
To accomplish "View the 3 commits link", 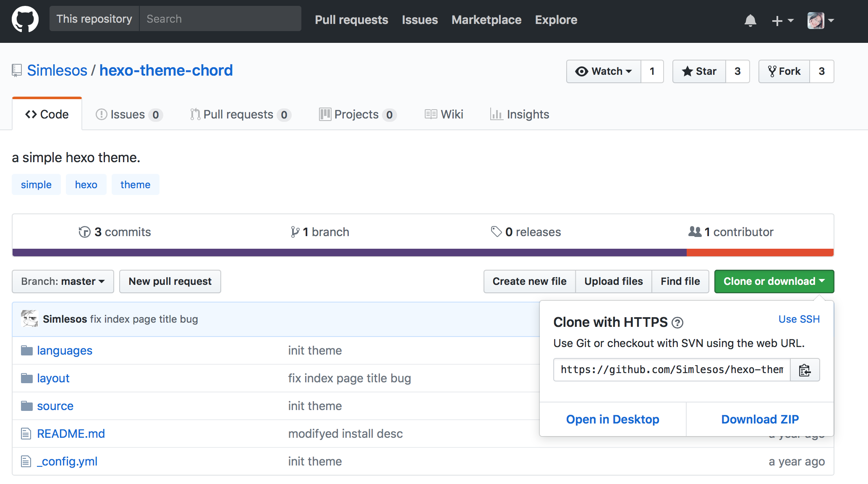I will coord(115,232).
